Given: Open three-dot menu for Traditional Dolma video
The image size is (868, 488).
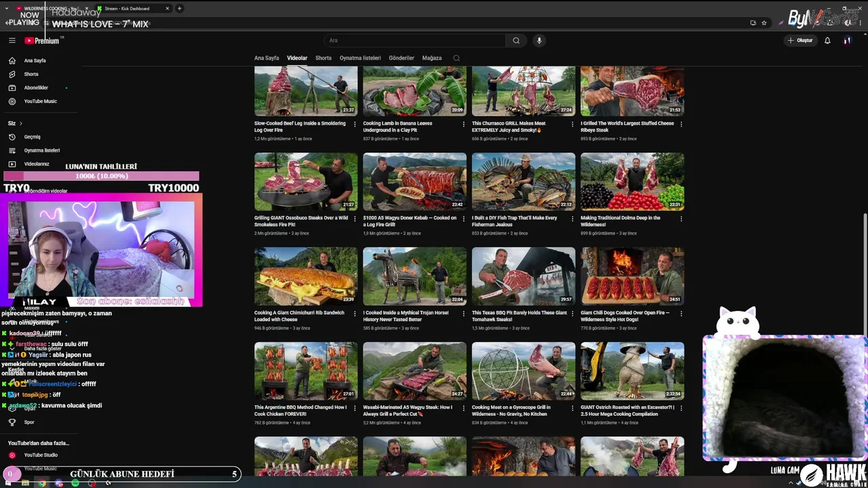Looking at the screenshot, I should click(681, 218).
